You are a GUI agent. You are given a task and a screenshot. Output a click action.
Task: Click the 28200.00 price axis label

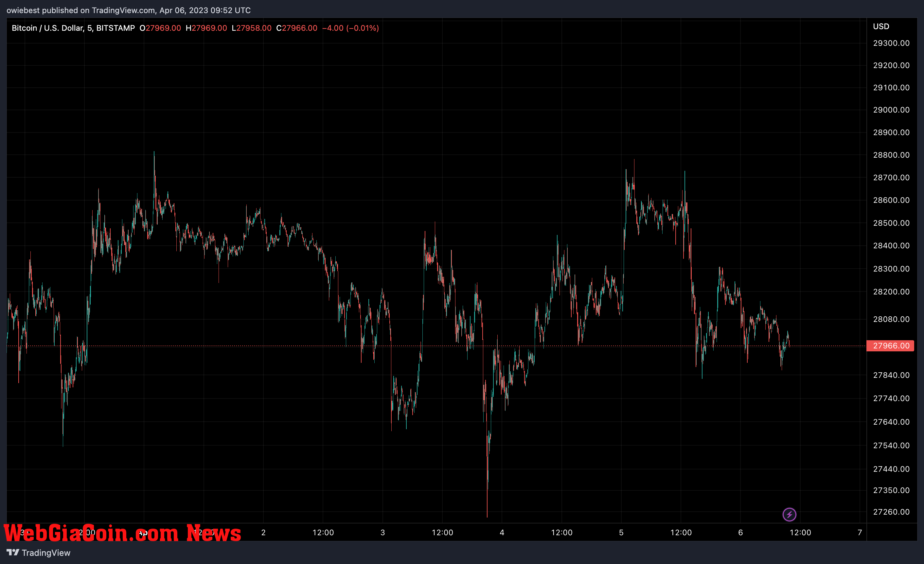click(891, 292)
